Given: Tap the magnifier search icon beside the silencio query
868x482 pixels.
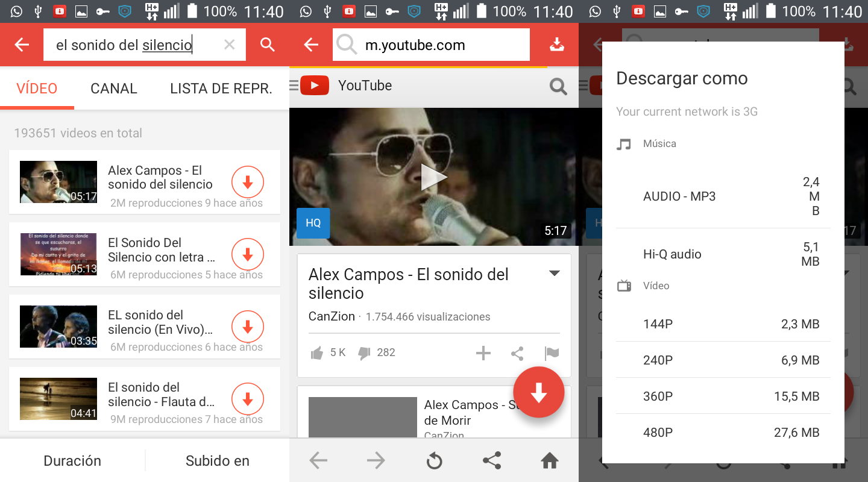Looking at the screenshot, I should (x=267, y=45).
